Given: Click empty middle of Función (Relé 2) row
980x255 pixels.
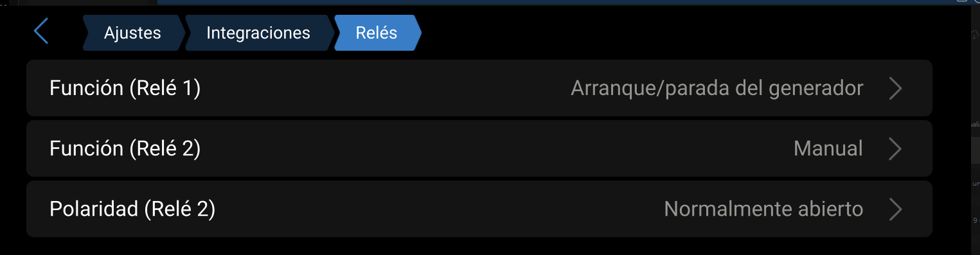Looking at the screenshot, I should click(495, 149).
